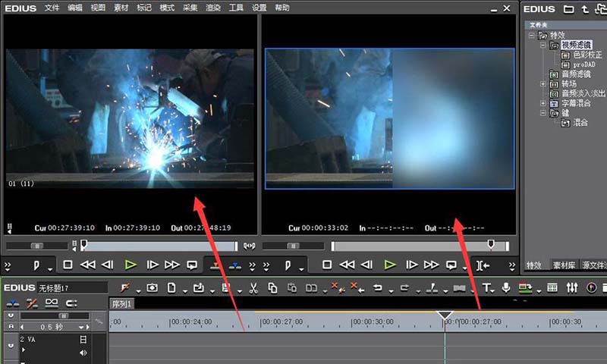Image resolution: width=607 pixels, height=364 pixels.
Task: Collapse the 视频滤镜 folder in the tree
Action: [x=543, y=45]
